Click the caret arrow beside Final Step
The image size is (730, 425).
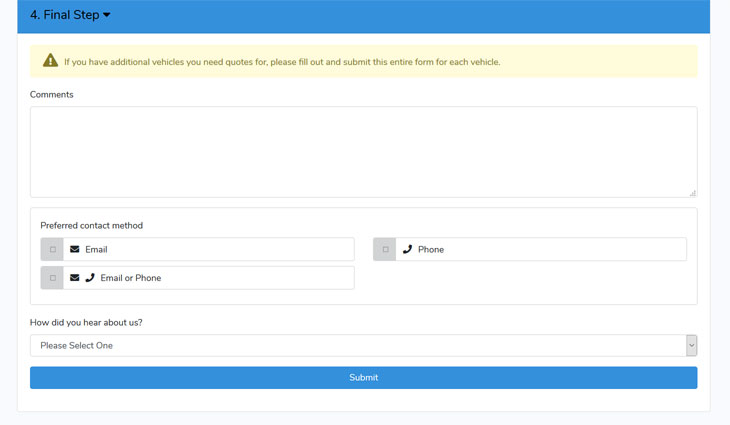tap(107, 15)
